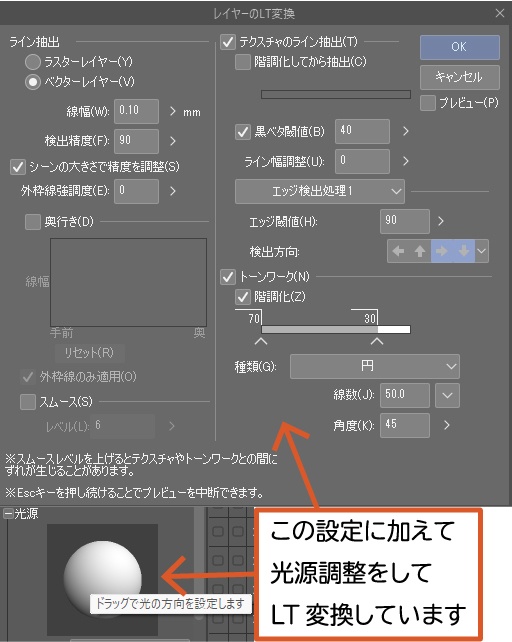
Task: Click the エッジ閾値(H) value field
Action: coord(405,221)
